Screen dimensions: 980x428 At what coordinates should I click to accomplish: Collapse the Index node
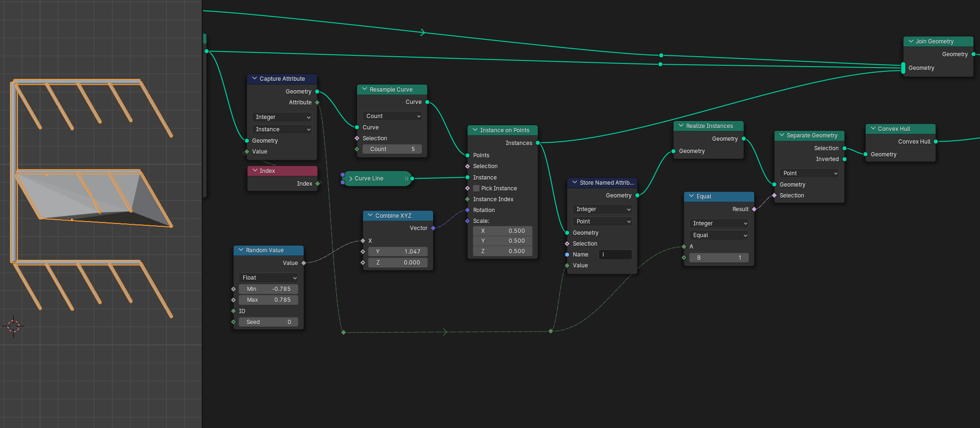coord(255,171)
